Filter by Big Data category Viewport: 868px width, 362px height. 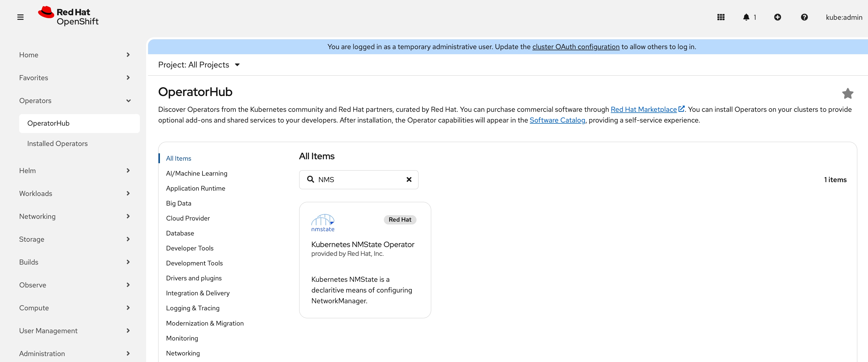178,203
